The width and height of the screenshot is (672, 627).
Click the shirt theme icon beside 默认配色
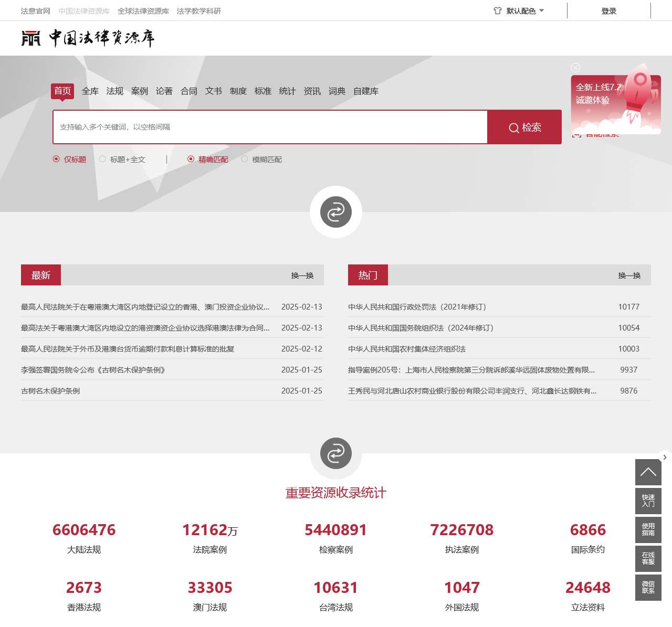coord(498,10)
